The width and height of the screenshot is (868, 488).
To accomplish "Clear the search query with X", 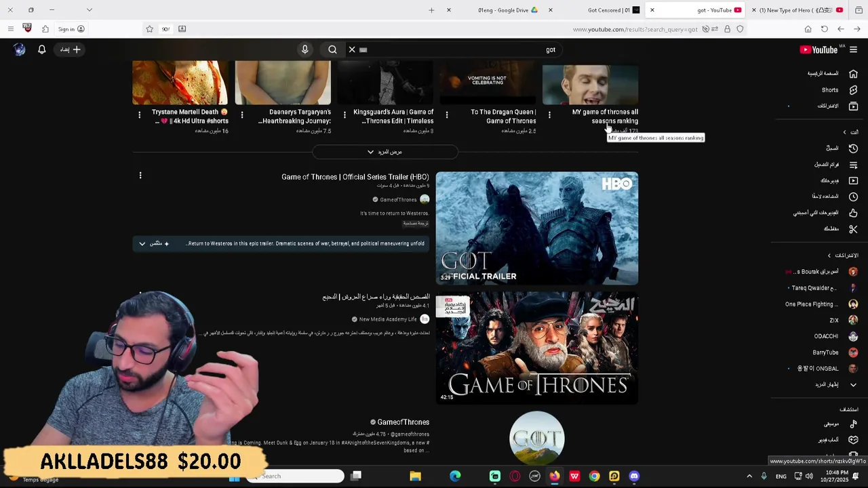I will coord(352,49).
